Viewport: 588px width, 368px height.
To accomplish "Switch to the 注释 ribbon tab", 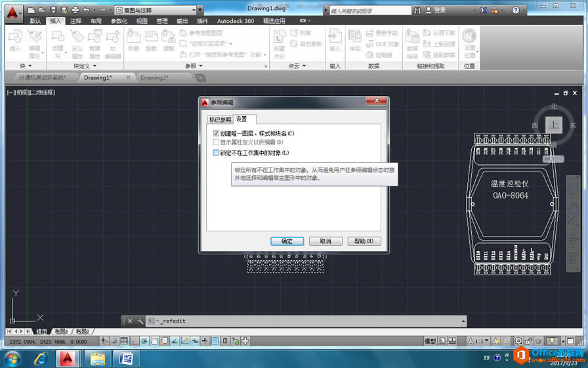I will pos(75,21).
